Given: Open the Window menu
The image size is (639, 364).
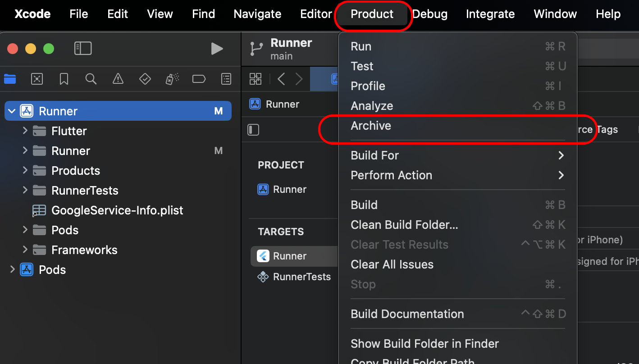Looking at the screenshot, I should coord(555,14).
